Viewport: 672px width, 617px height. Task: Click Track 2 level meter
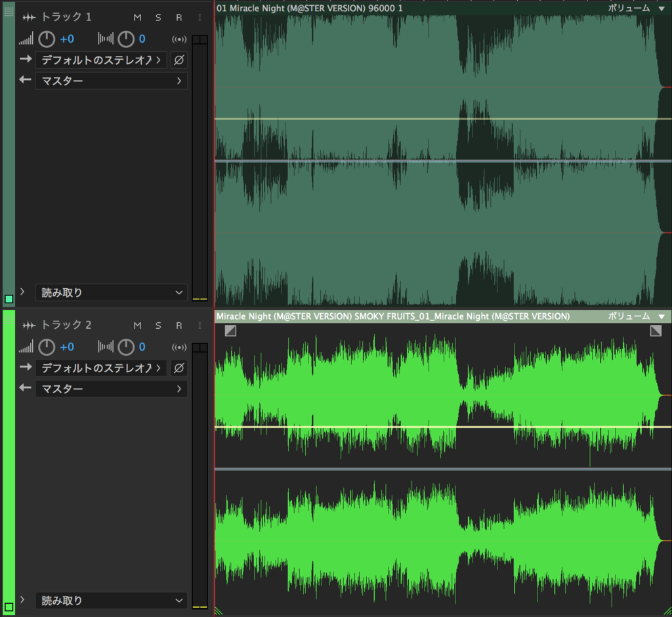(199, 475)
